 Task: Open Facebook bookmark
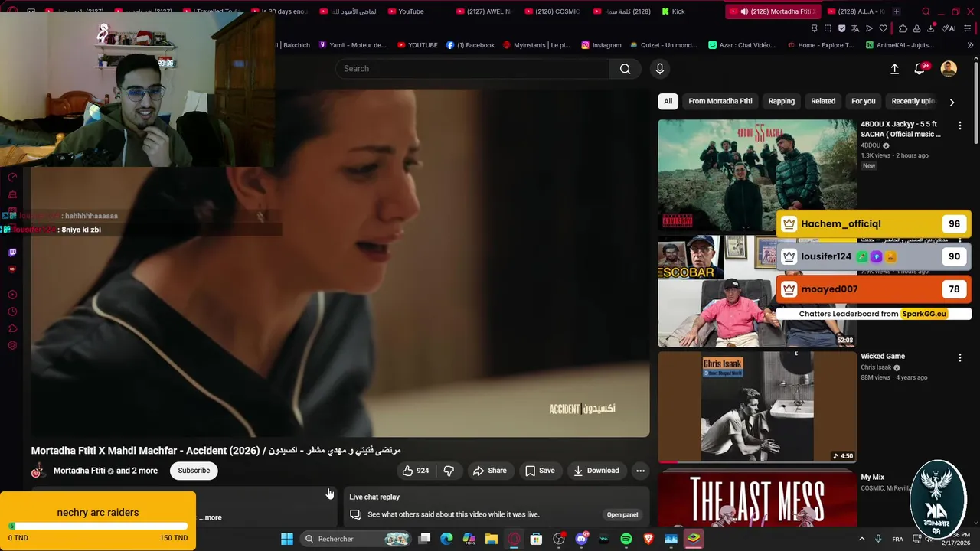470,45
